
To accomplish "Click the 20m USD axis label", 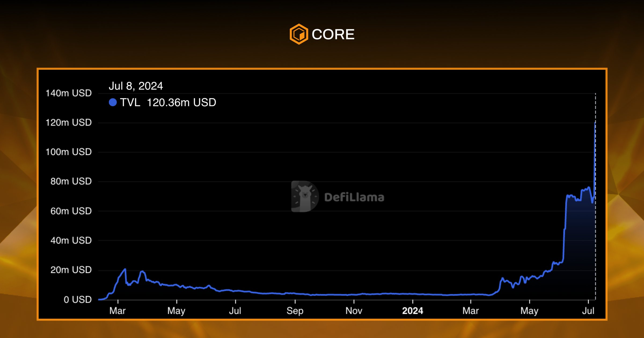I will click(x=71, y=270).
